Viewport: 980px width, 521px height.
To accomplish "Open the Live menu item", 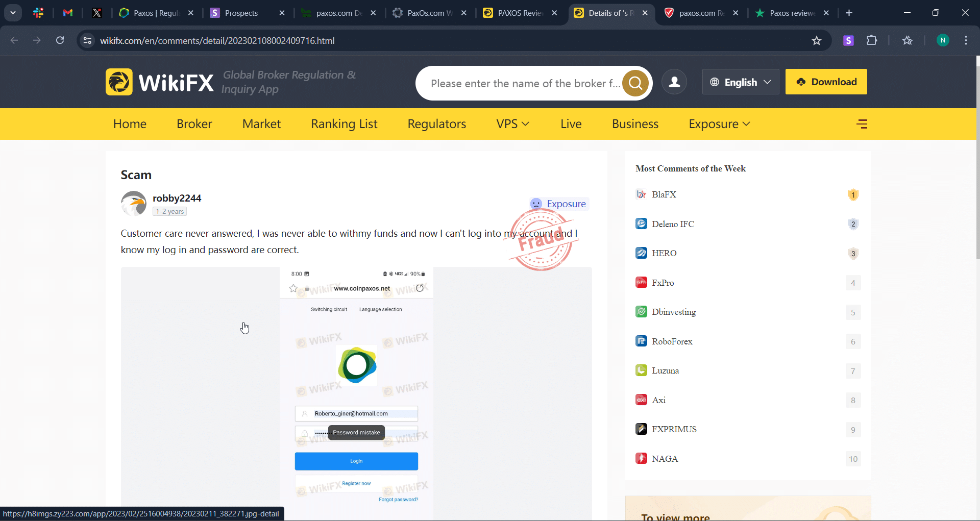I will click(571, 124).
